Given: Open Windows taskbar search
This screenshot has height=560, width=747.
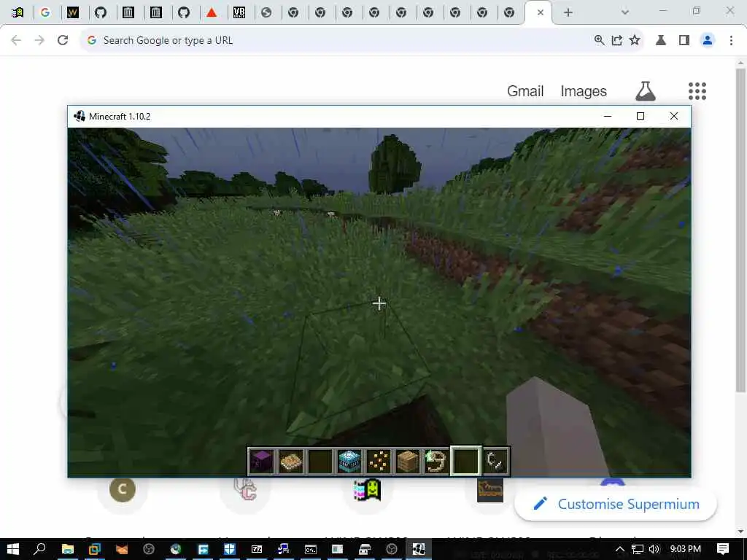Looking at the screenshot, I should [40, 549].
